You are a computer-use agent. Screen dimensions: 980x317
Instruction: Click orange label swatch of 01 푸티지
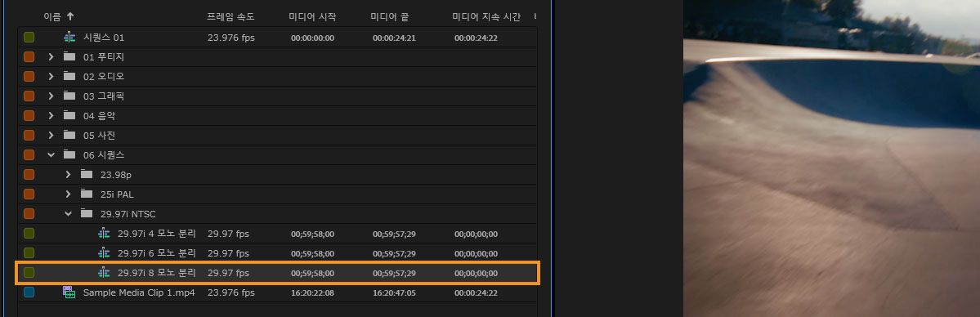pos(29,57)
